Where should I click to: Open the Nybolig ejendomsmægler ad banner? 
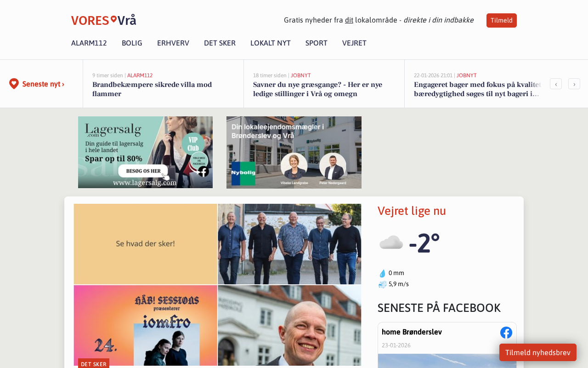tap(294, 152)
